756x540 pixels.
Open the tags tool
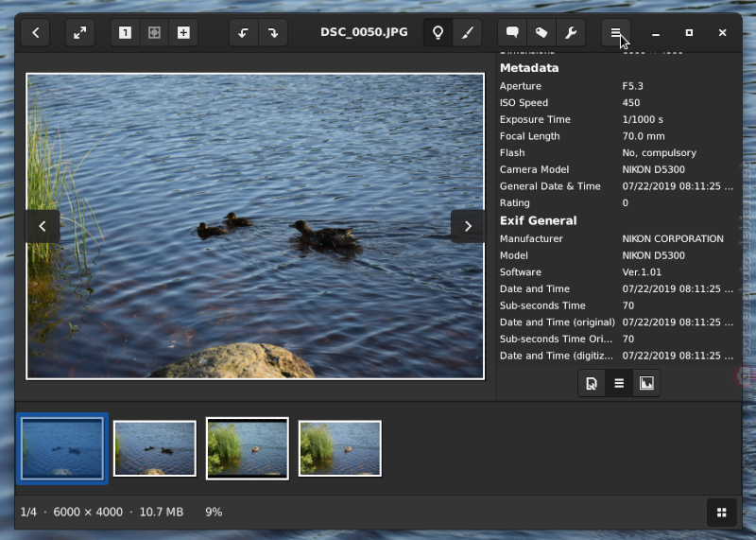coord(541,33)
